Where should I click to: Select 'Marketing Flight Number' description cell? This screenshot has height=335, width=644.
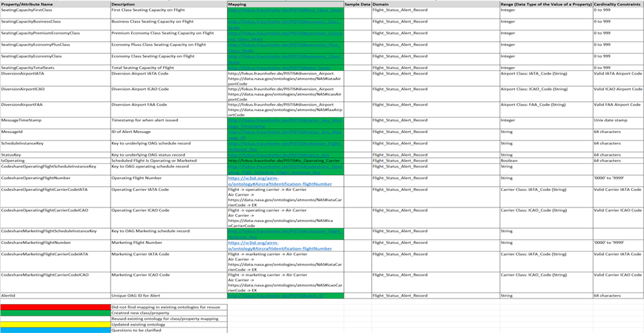(x=169, y=245)
